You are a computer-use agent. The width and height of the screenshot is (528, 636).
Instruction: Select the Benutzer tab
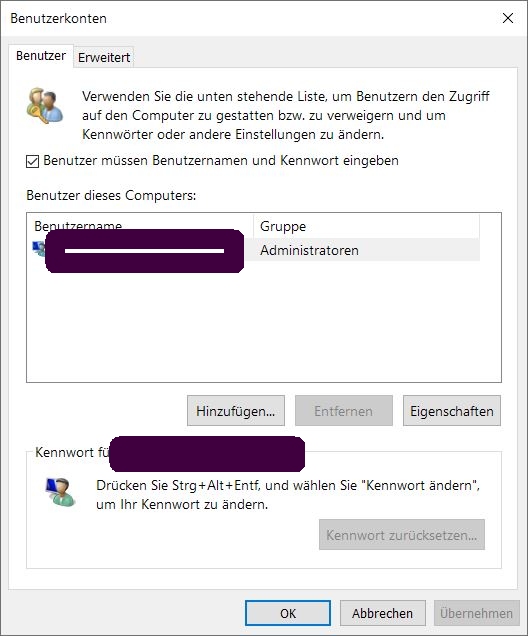41,56
